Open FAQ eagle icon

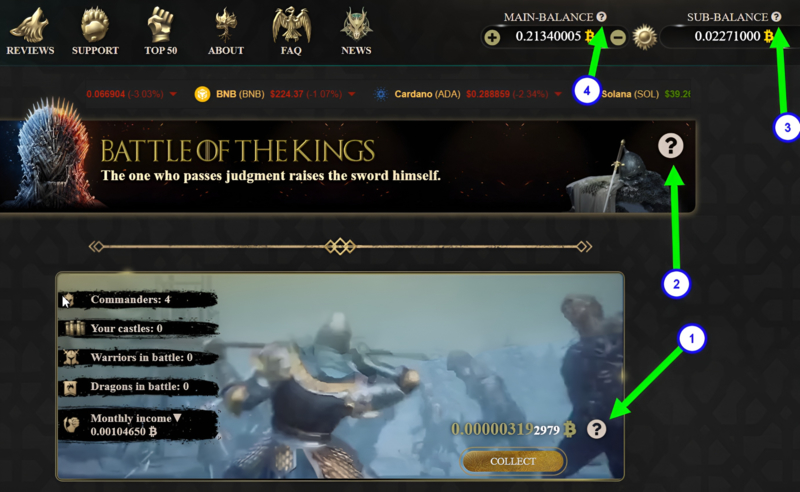[x=291, y=26]
